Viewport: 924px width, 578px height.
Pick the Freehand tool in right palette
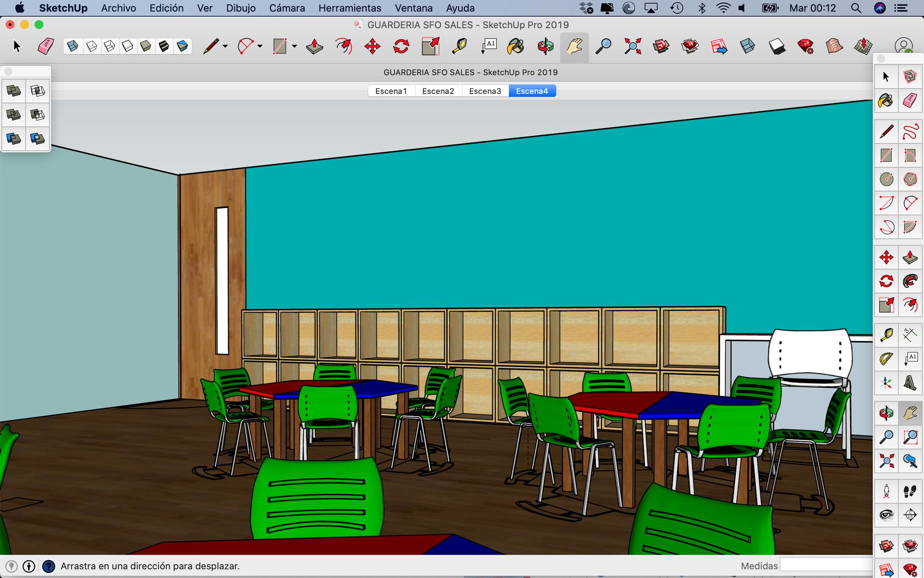[x=910, y=131]
